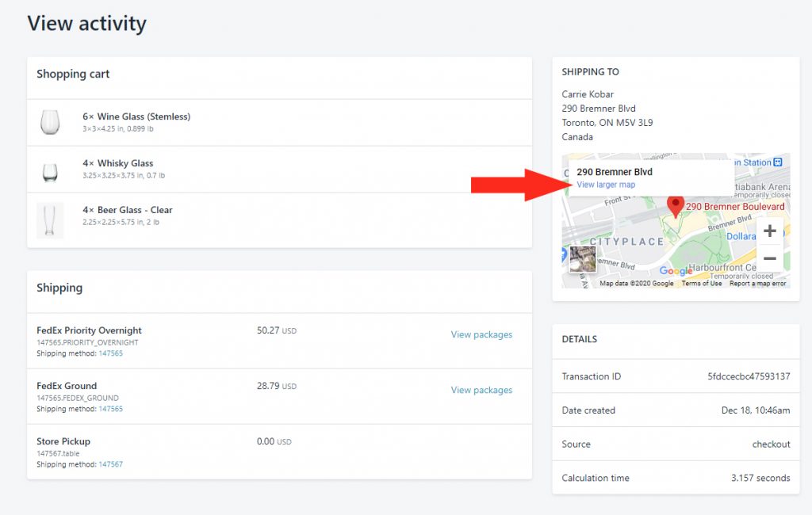
Task: Click the Whisky Glass product thumbnail
Action: (50, 171)
